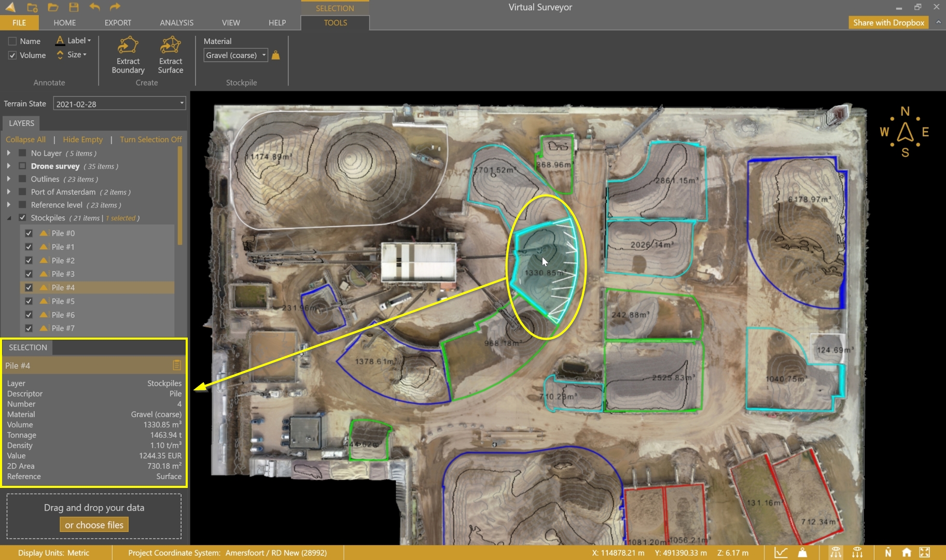Undo the last action
This screenshot has height=560, width=946.
point(94,7)
